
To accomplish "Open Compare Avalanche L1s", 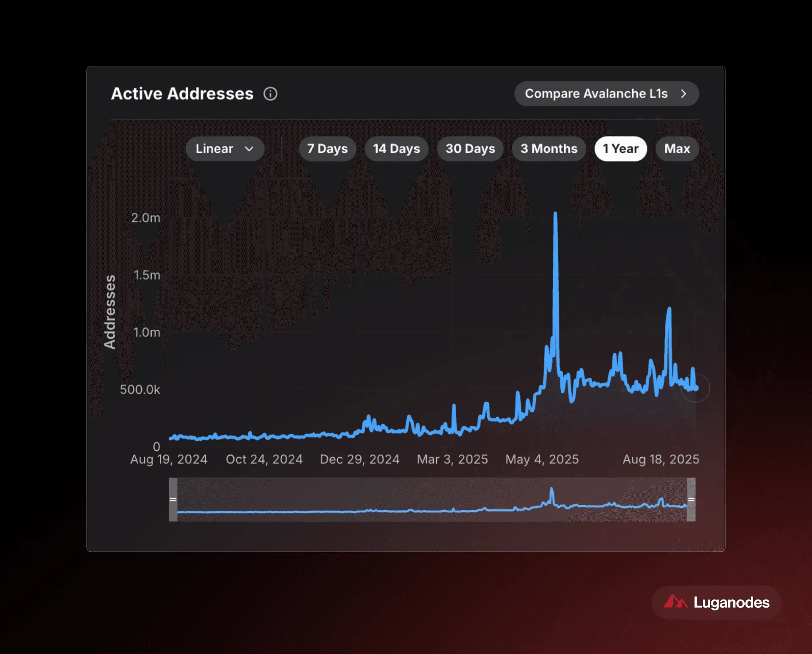I will (x=606, y=94).
